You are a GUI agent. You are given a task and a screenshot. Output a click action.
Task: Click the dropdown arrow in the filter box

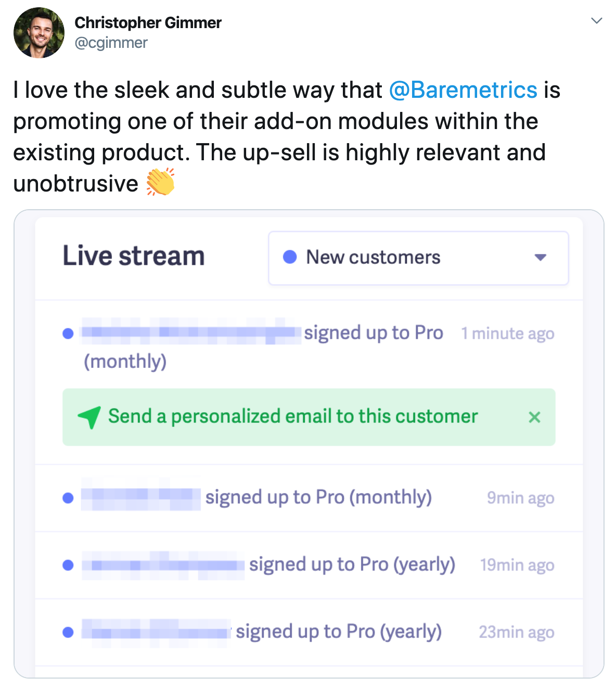click(541, 258)
